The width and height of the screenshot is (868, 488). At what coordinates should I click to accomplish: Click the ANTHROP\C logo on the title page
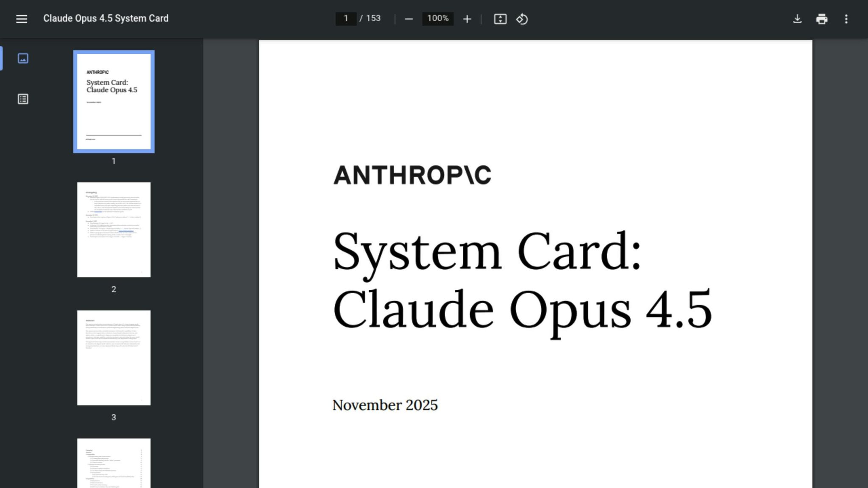[x=412, y=175]
